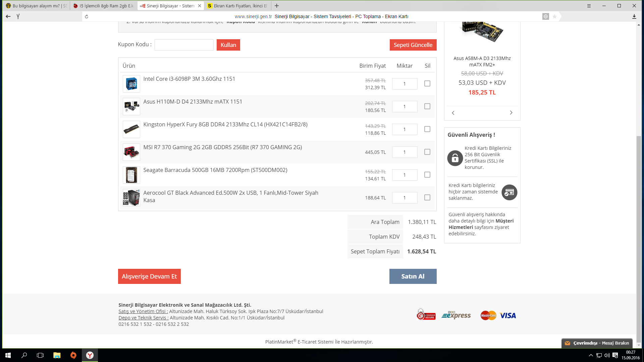The height and width of the screenshot is (362, 644).
Task: Open Task View in the taskbar
Action: point(40,355)
